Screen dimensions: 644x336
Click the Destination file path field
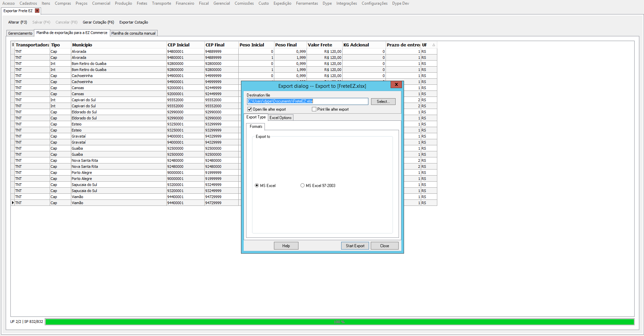click(308, 101)
